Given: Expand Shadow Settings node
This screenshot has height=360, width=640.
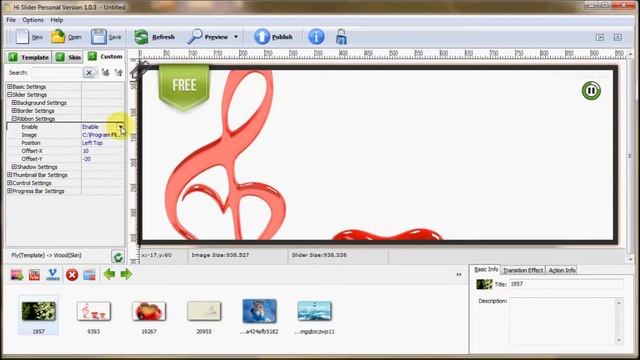Looking at the screenshot, I should pyautogui.click(x=14, y=167).
